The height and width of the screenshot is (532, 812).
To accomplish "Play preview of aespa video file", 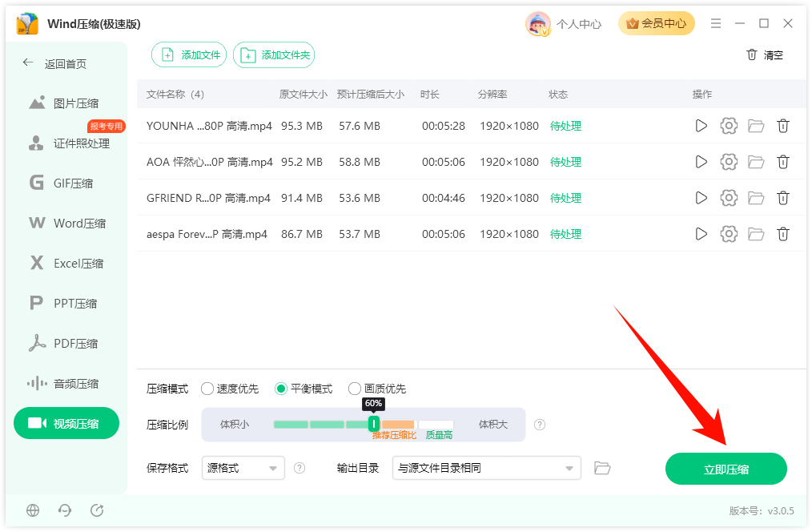I will 701,234.
